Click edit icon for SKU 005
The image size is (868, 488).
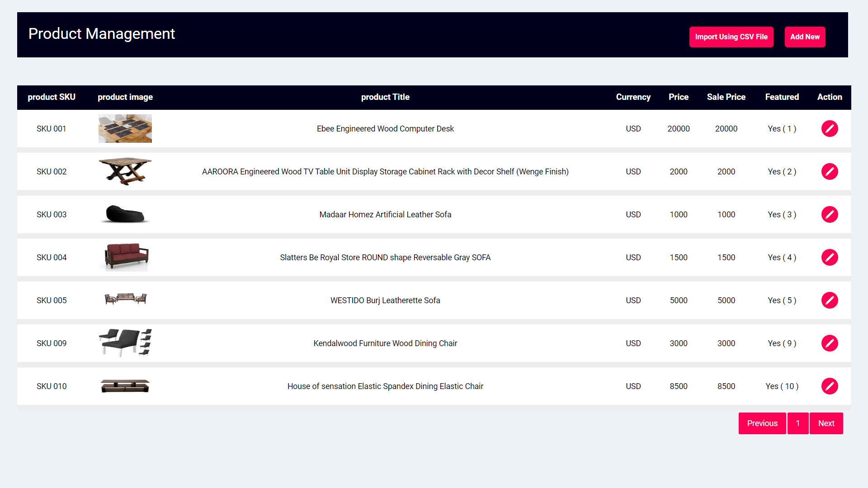(x=829, y=300)
